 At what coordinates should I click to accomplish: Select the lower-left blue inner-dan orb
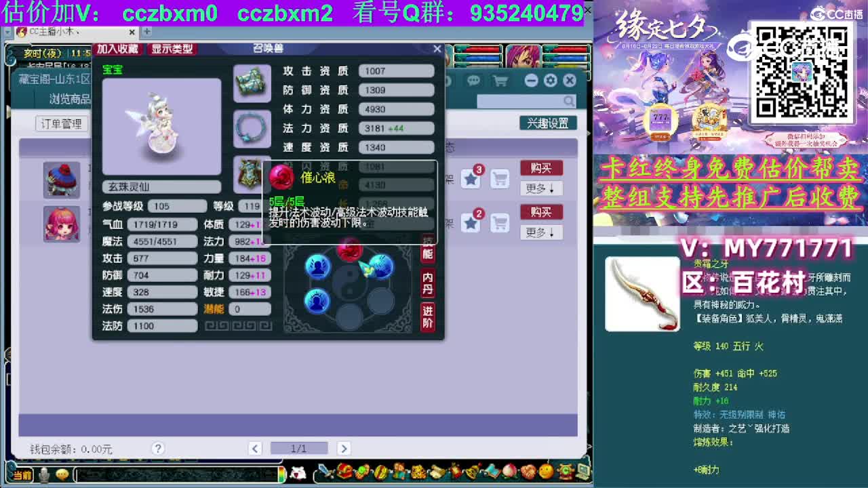[x=317, y=300]
